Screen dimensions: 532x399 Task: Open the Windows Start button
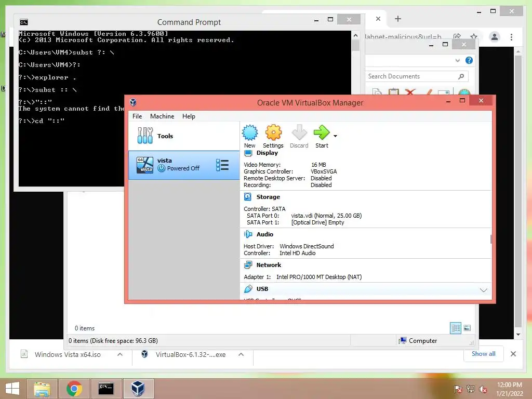pyautogui.click(x=12, y=389)
